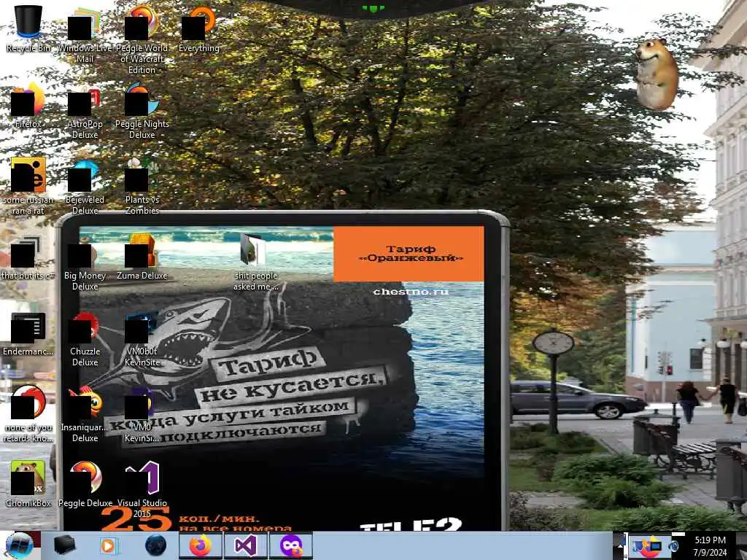Image resolution: width=747 pixels, height=560 pixels.
Task: Select the 'shit people asked me' folder
Action: [255, 262]
